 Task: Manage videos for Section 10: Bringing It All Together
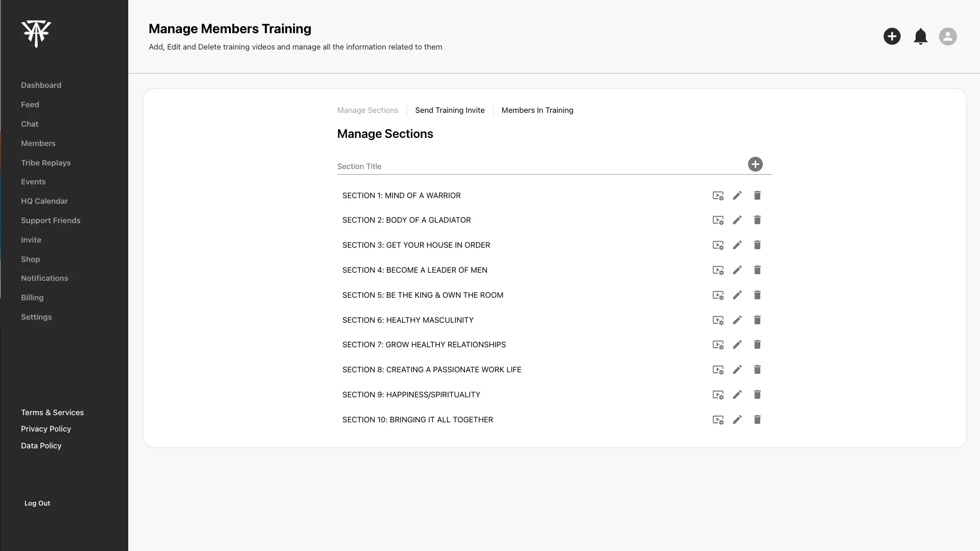(x=718, y=420)
